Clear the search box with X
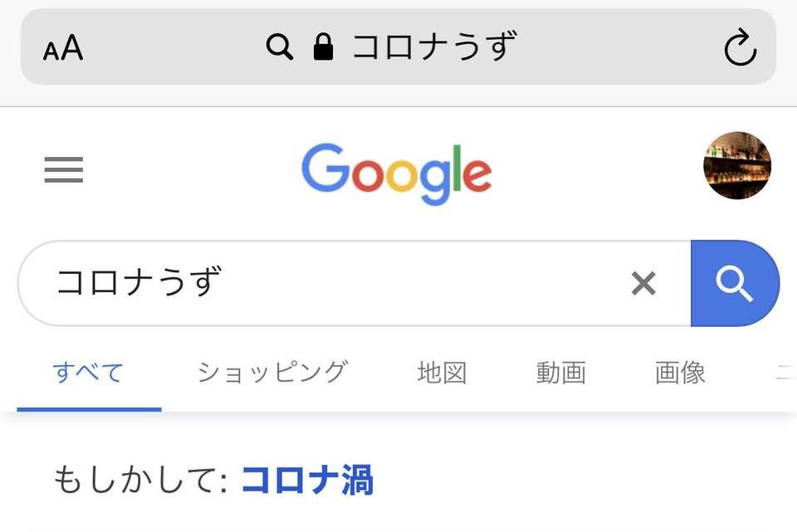 click(643, 283)
